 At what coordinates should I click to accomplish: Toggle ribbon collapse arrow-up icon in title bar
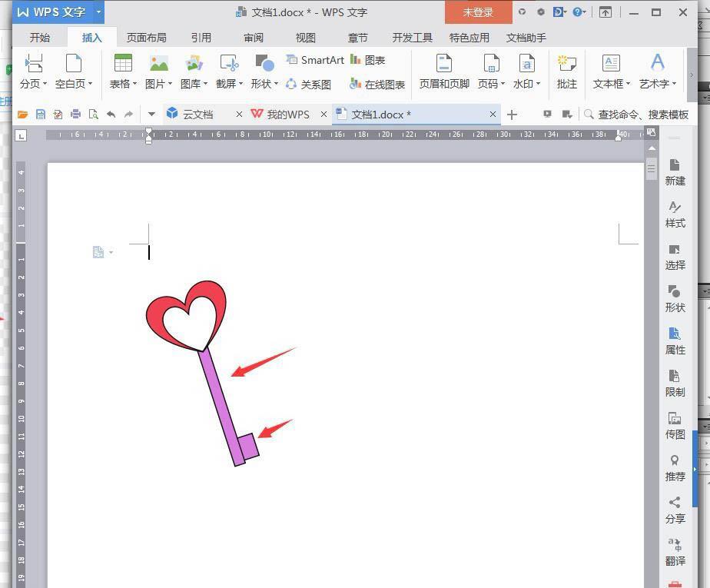tap(605, 12)
